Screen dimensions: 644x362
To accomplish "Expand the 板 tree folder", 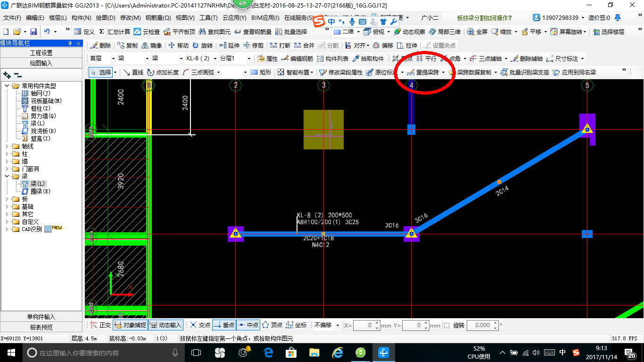I will (x=7, y=199).
